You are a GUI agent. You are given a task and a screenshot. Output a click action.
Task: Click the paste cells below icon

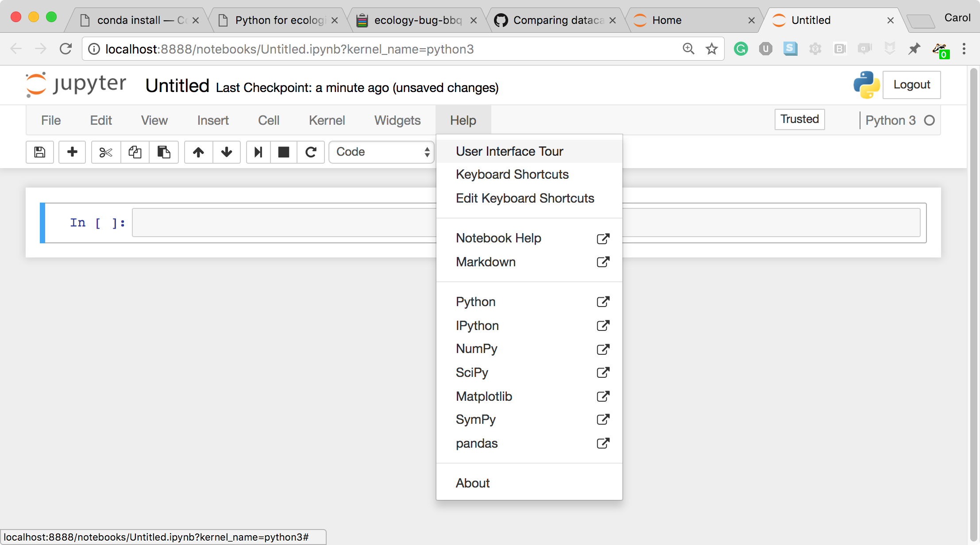tap(163, 151)
